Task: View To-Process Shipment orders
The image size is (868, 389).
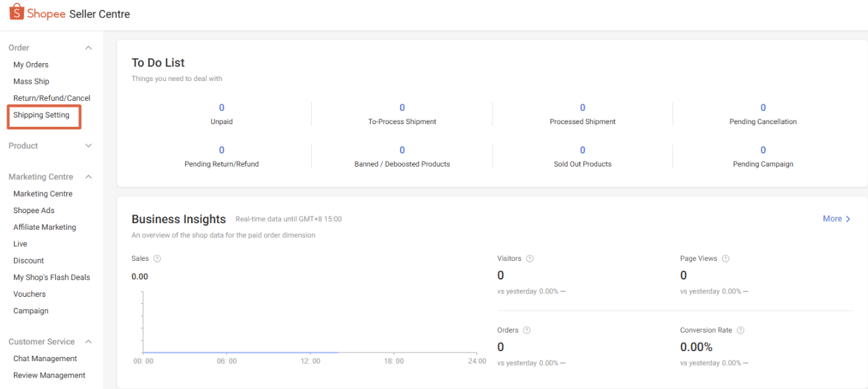Action: pyautogui.click(x=402, y=114)
